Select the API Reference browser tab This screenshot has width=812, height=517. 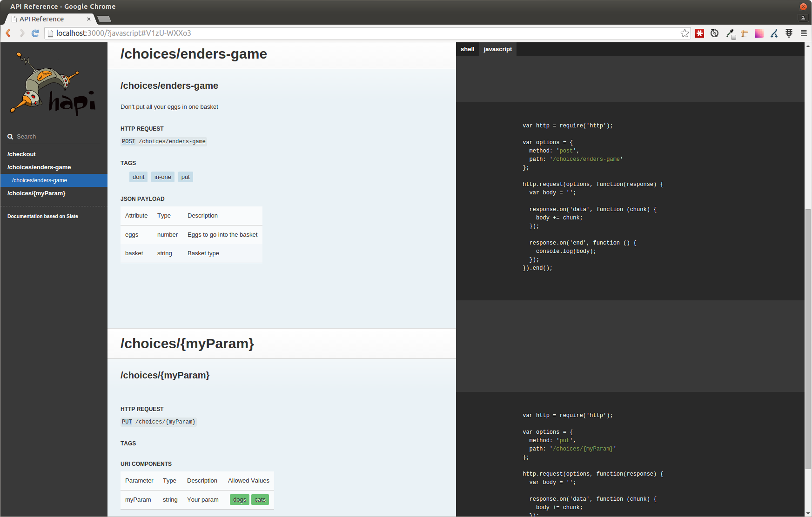(50, 19)
